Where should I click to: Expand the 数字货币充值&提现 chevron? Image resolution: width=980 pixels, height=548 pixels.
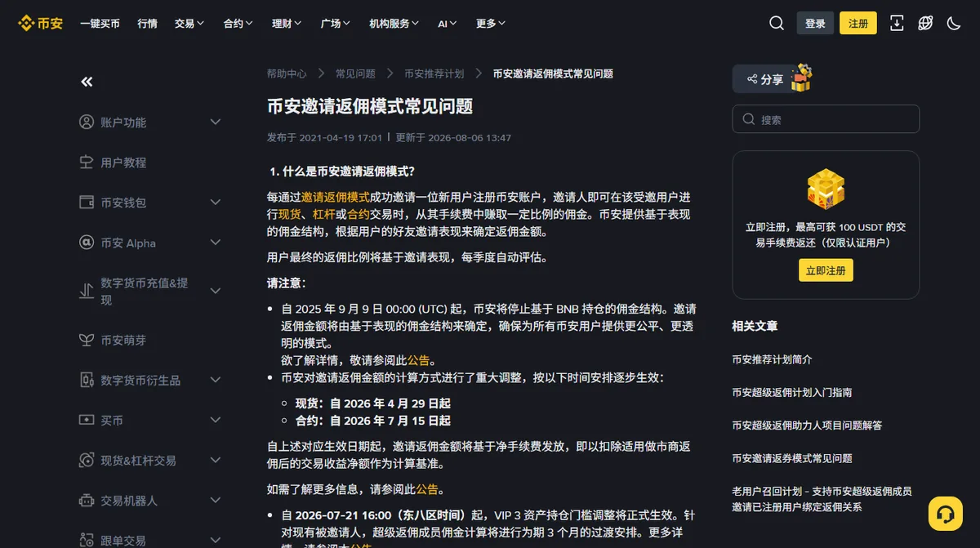tap(216, 291)
